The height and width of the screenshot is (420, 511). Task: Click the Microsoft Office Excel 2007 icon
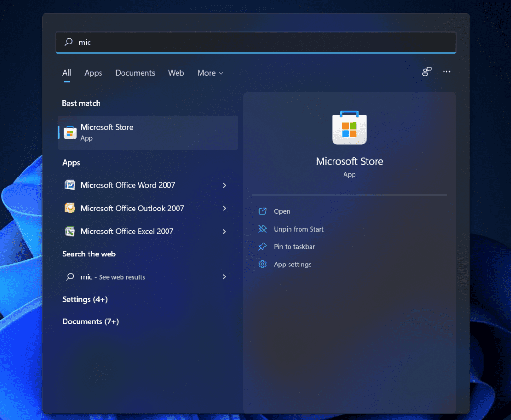[x=70, y=231]
